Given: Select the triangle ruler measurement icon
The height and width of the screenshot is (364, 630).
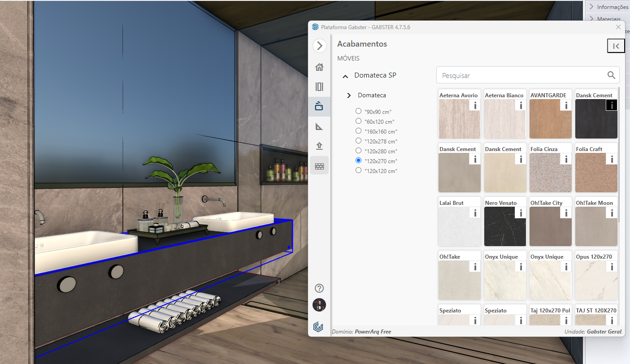Looking at the screenshot, I should tap(319, 126).
